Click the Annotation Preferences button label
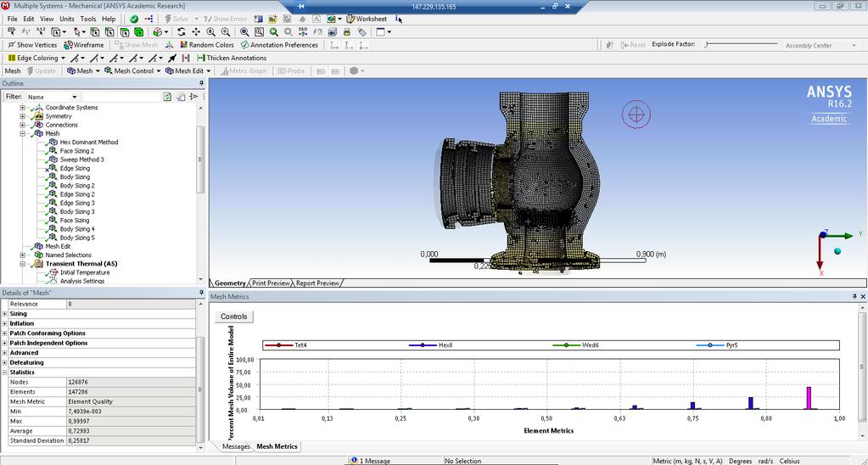Screen dimensions: 868x465 click(284, 45)
